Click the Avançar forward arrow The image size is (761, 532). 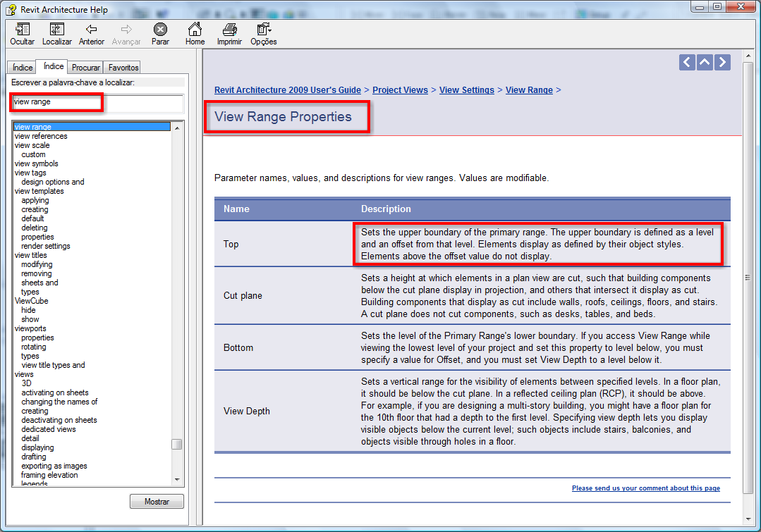pos(126,30)
